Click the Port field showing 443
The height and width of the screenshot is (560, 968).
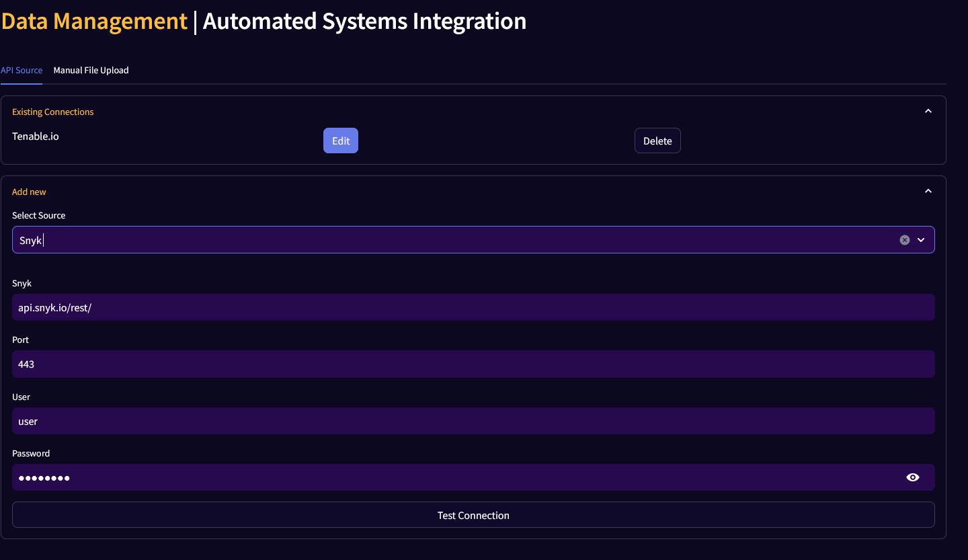tap(473, 364)
